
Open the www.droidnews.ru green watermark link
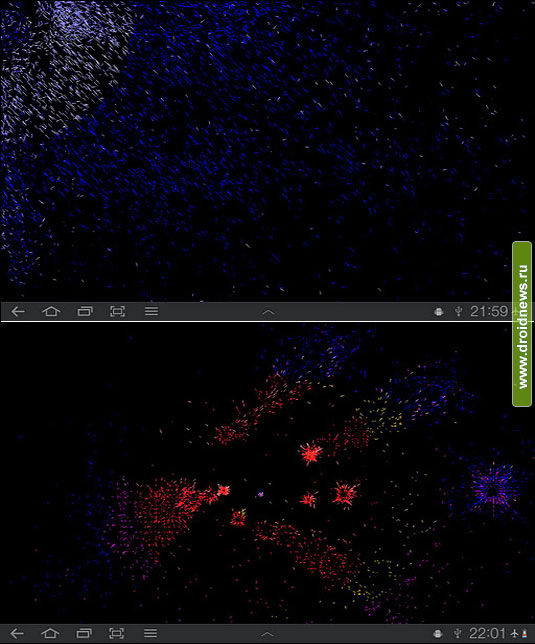522,324
